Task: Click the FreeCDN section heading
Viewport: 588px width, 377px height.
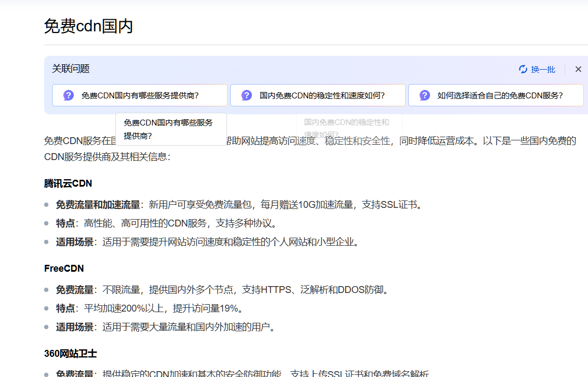Action: (x=64, y=269)
